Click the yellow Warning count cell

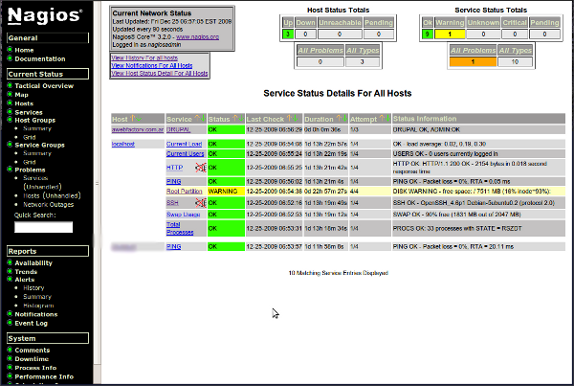click(x=450, y=34)
